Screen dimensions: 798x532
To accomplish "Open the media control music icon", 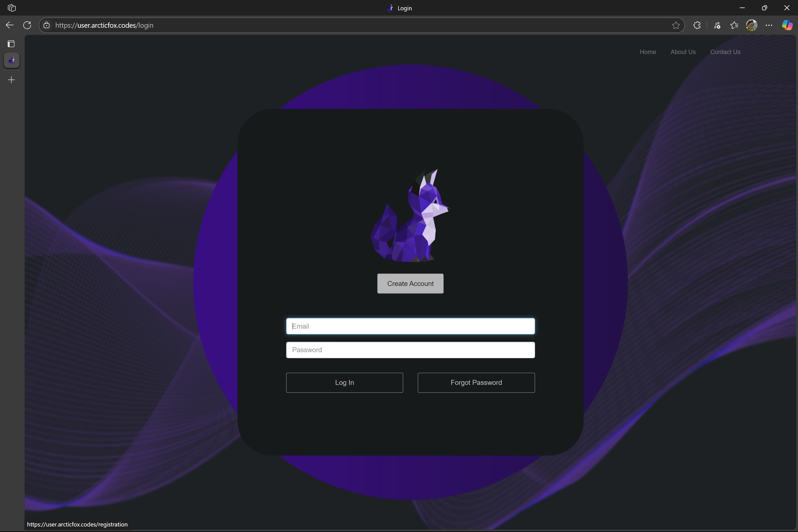I will click(x=717, y=25).
